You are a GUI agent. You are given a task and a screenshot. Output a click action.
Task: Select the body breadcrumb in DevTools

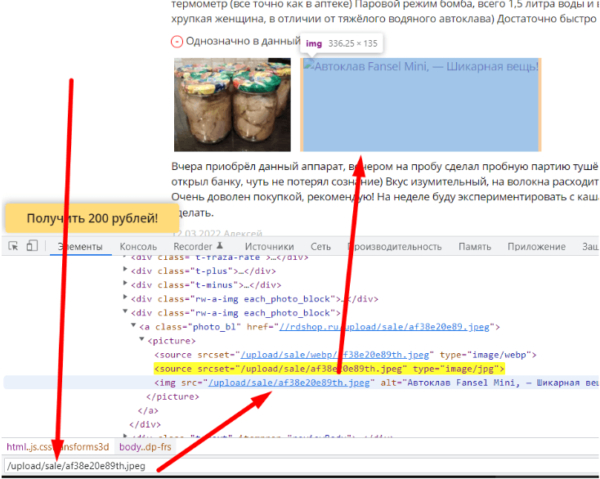(145, 446)
